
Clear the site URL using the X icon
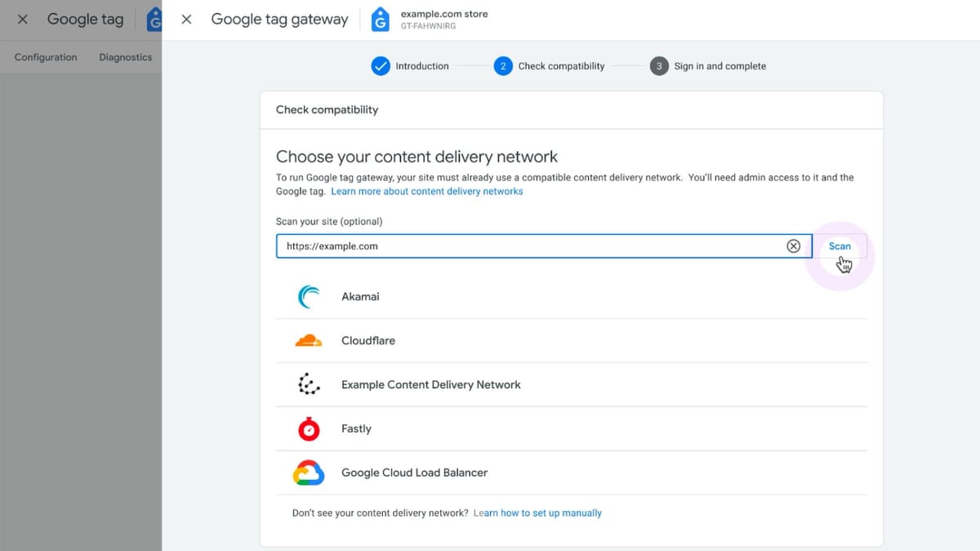793,246
